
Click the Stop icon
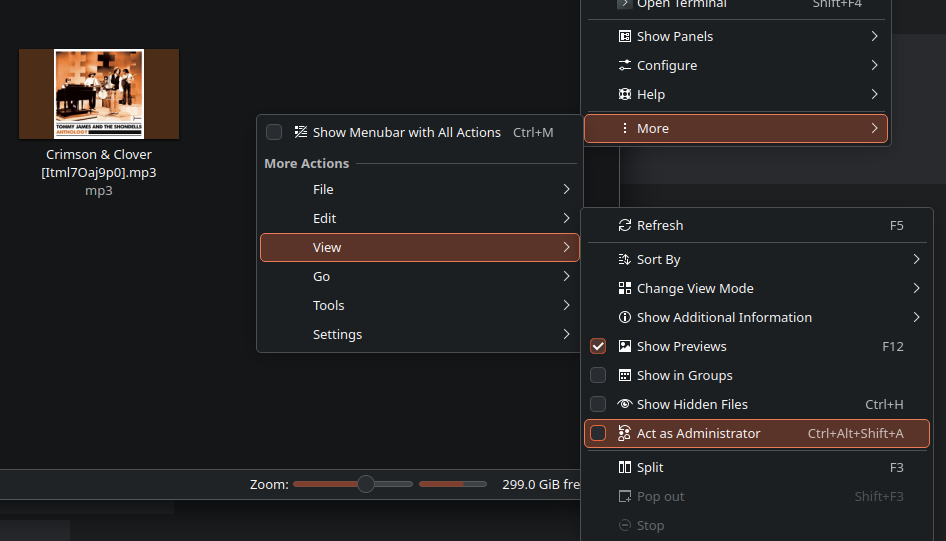(624, 525)
